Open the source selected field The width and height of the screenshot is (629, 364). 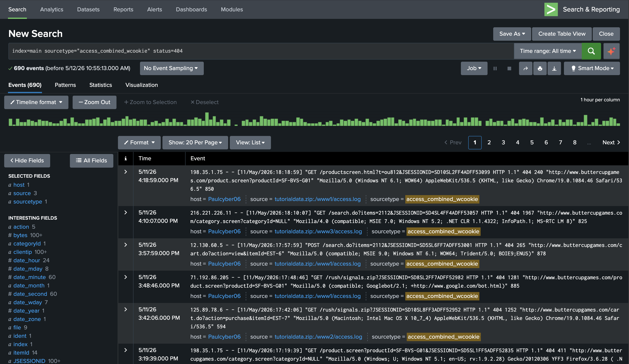(22, 193)
